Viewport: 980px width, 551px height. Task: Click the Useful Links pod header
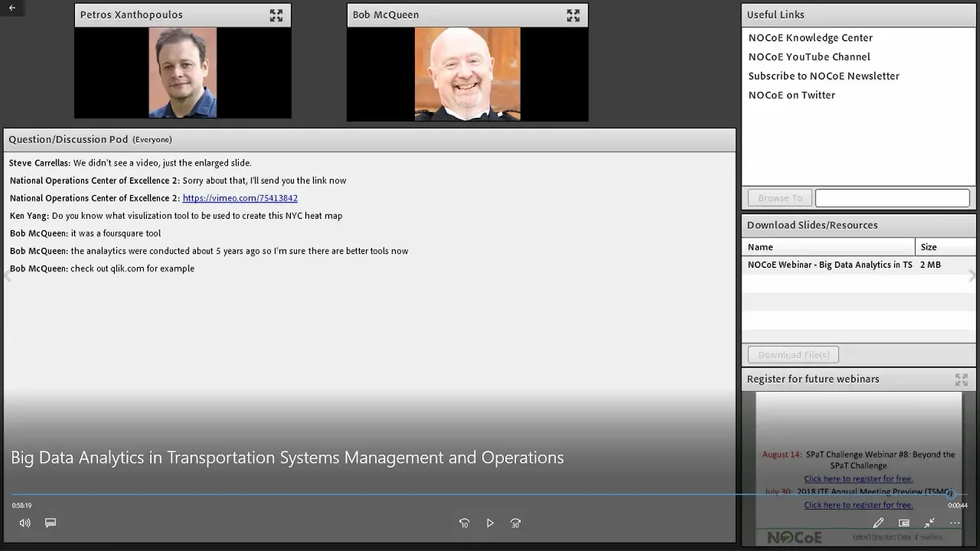[858, 15]
